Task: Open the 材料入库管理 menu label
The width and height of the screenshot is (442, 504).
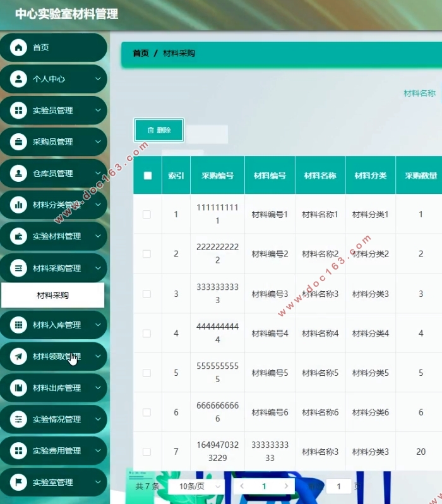Action: click(x=57, y=325)
